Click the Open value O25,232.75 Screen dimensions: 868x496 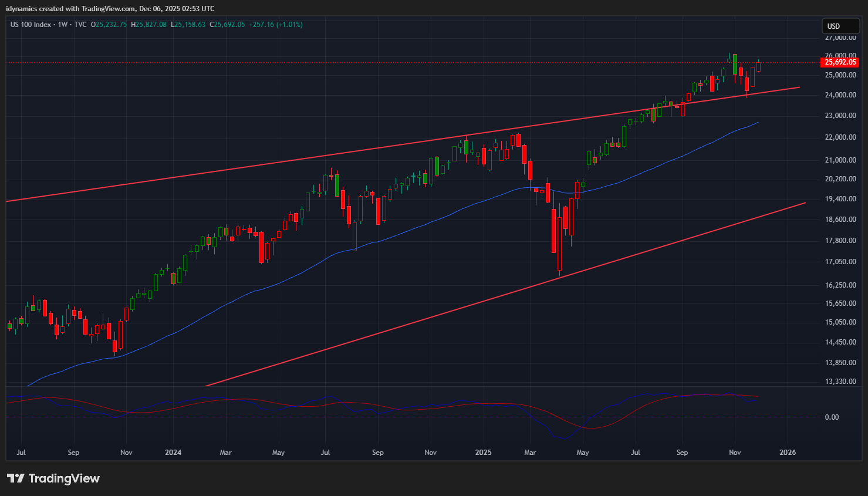pos(109,25)
